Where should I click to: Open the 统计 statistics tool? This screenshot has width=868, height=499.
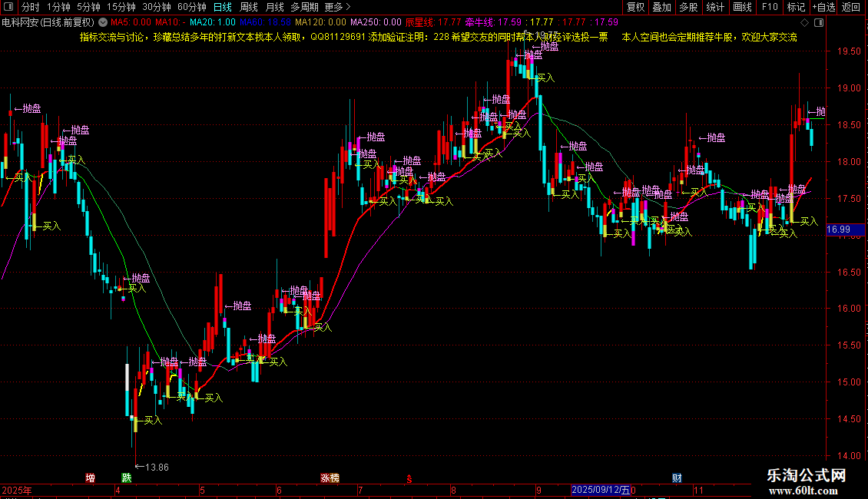point(715,7)
